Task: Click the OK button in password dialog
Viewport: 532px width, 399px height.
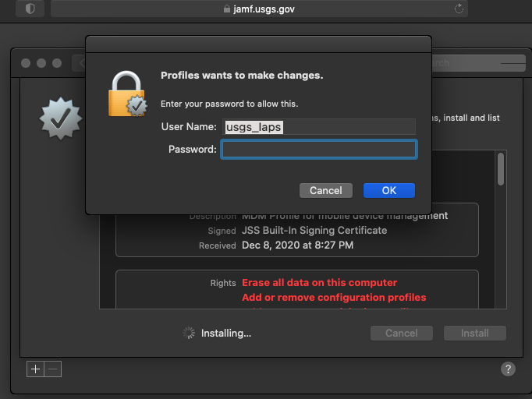Action: point(388,190)
